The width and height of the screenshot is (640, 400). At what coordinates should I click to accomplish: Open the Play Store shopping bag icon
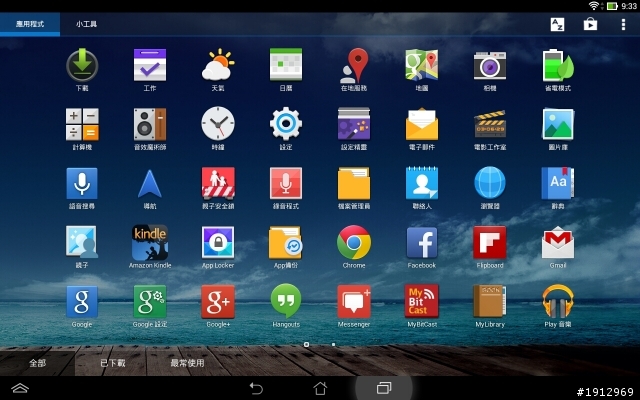(x=590, y=24)
